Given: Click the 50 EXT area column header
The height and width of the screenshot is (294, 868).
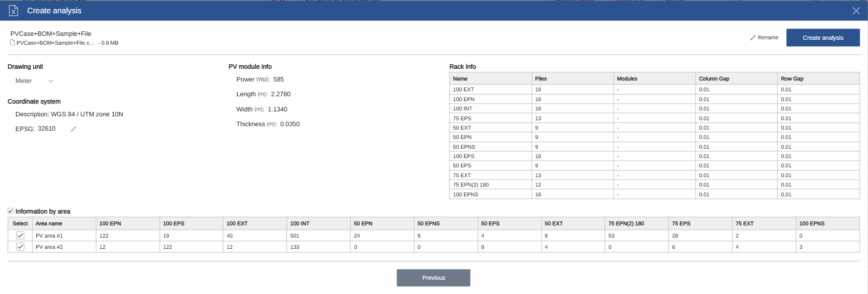Looking at the screenshot, I should 573,223.
